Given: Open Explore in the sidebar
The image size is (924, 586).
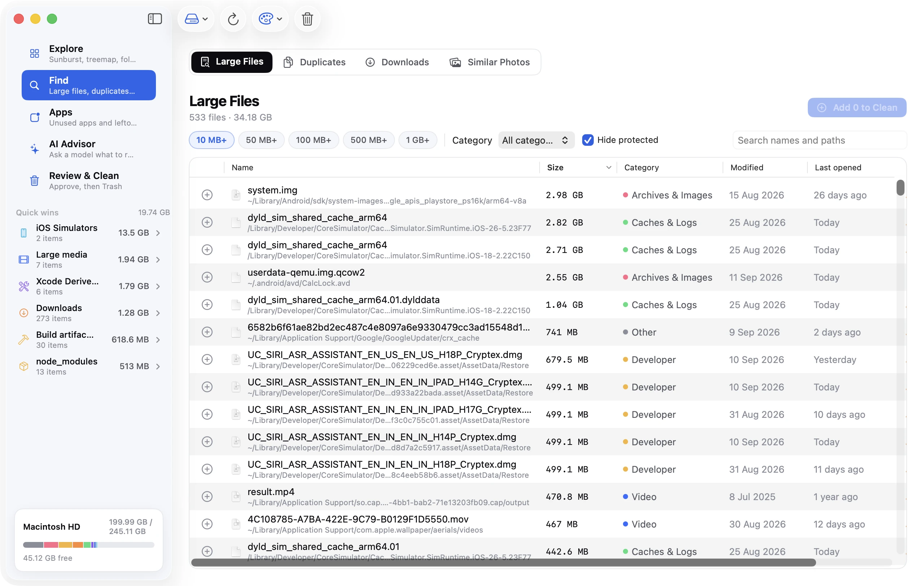Looking at the screenshot, I should click(x=89, y=53).
